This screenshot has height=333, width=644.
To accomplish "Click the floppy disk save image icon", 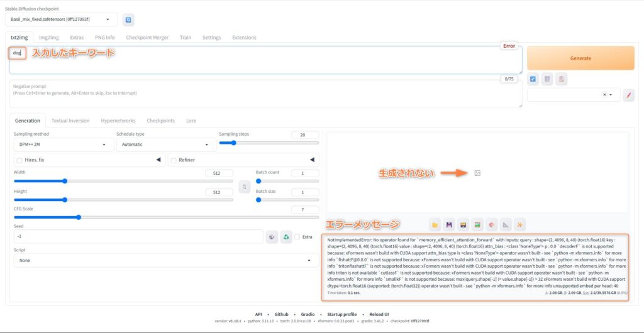I will [449, 224].
